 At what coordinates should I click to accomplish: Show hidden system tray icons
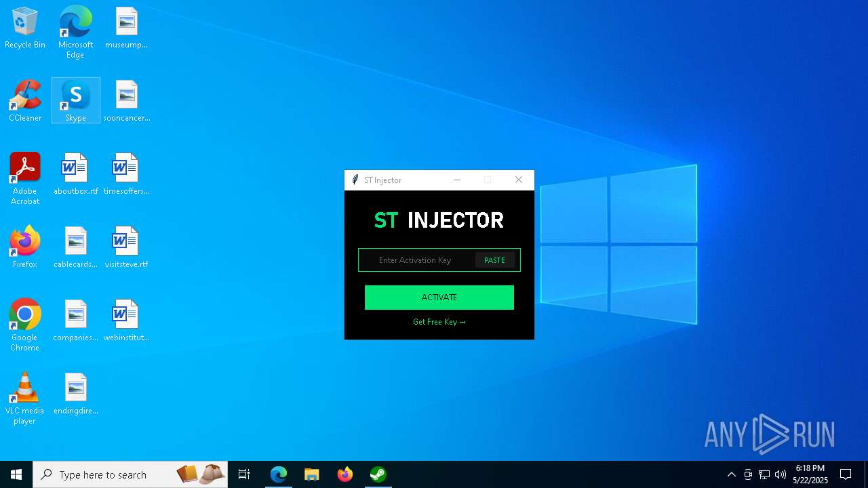click(x=731, y=474)
